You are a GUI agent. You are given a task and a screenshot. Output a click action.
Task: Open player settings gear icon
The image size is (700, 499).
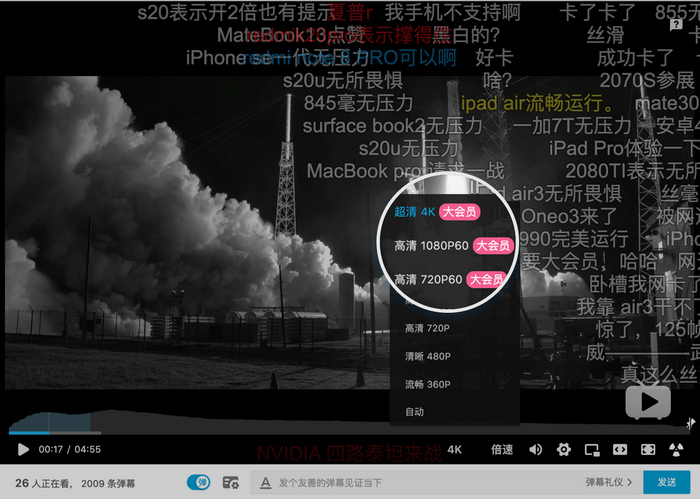564,449
